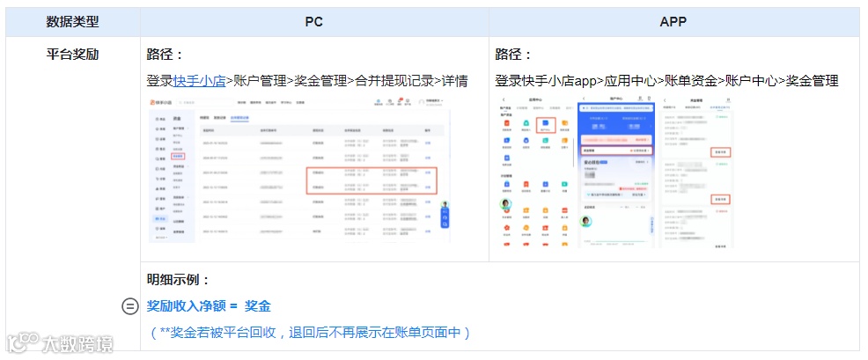
Task: Click the 明细示例： heading
Action: [x=178, y=280]
